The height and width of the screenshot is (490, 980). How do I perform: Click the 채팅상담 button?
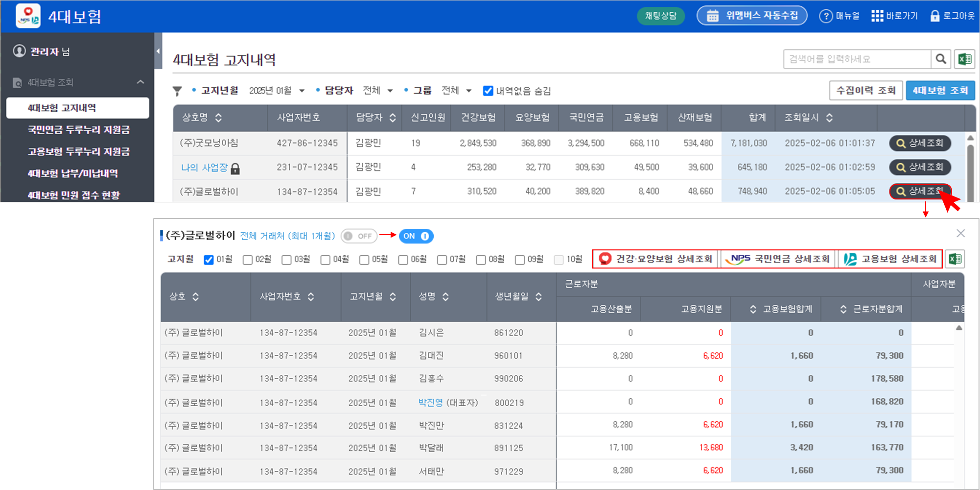[x=661, y=16]
